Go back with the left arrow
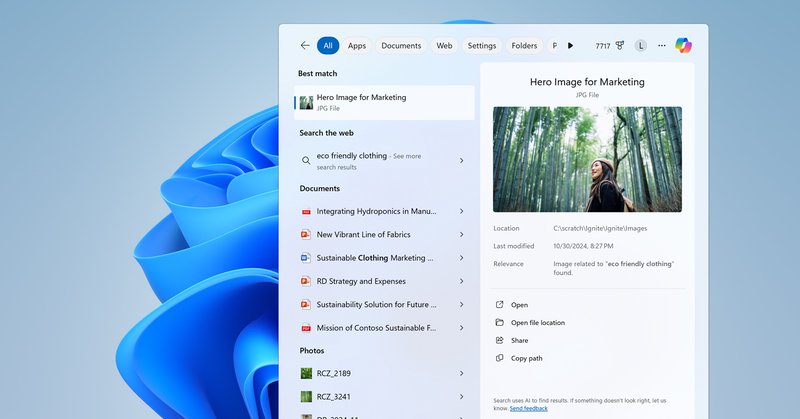The height and width of the screenshot is (419, 800). (305, 45)
